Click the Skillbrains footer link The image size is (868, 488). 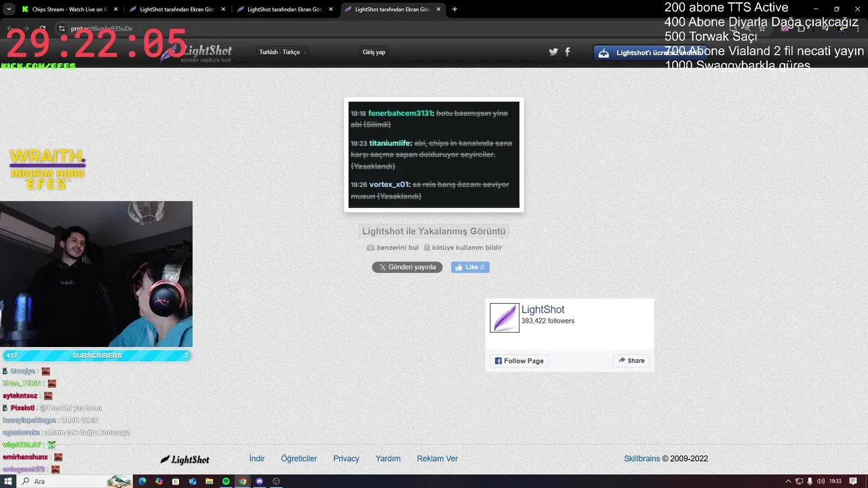coord(642,459)
